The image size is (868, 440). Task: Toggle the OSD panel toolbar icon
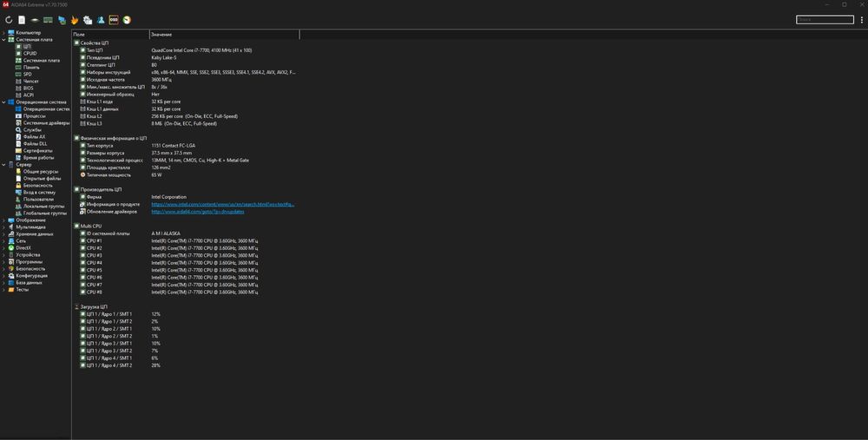click(x=114, y=20)
